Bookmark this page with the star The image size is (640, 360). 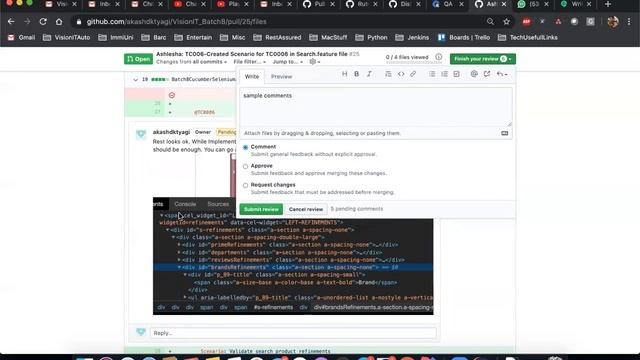click(x=507, y=22)
